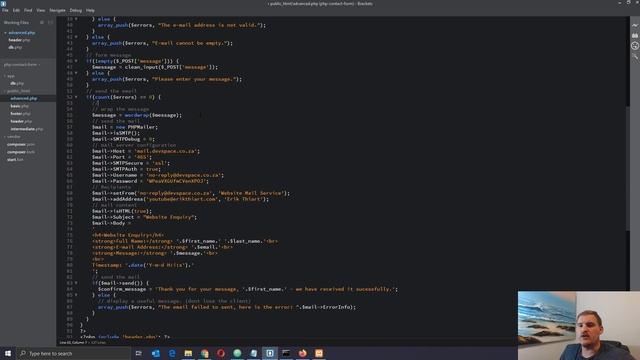Click in the 'Type here to search' box
Image resolution: width=640 pixels, height=360 pixels.
point(73,353)
